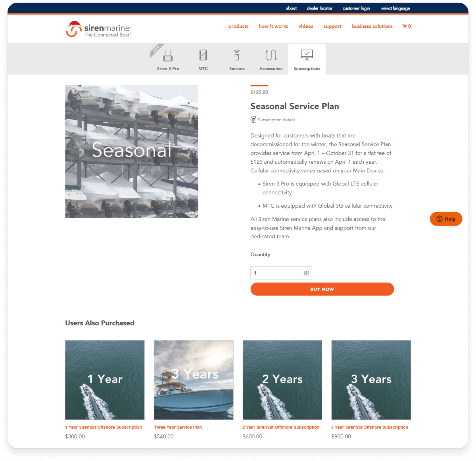
Task: Open the Accessories category icon
Action: (x=271, y=55)
